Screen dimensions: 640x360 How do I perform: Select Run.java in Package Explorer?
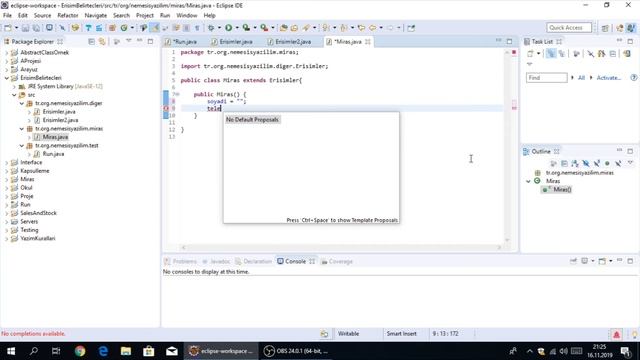[53, 154]
